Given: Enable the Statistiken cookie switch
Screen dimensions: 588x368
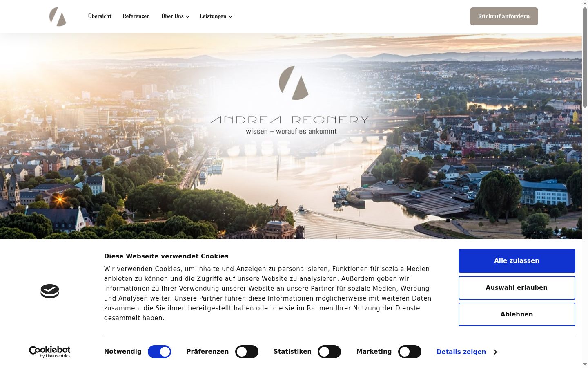Looking at the screenshot, I should click(329, 352).
